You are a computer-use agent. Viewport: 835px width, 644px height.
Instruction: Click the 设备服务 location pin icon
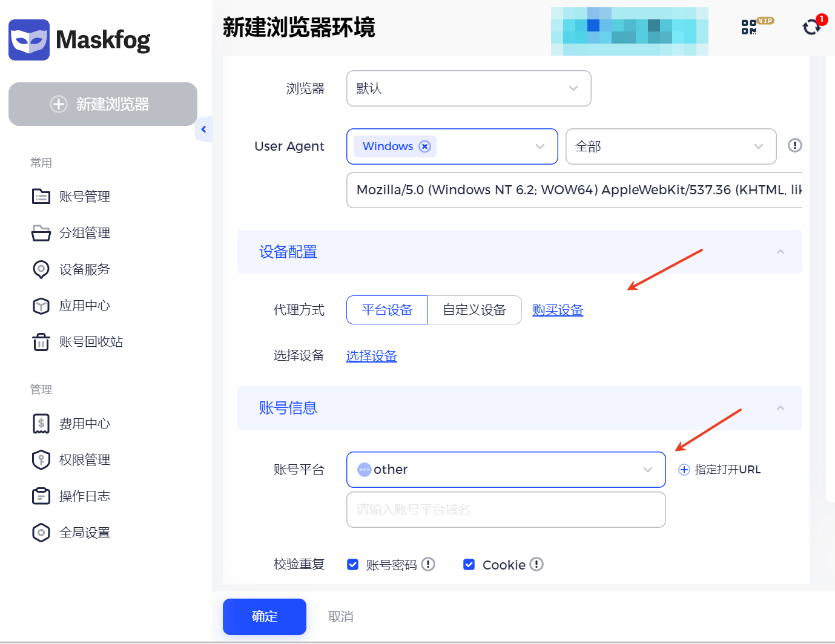pos(41,269)
